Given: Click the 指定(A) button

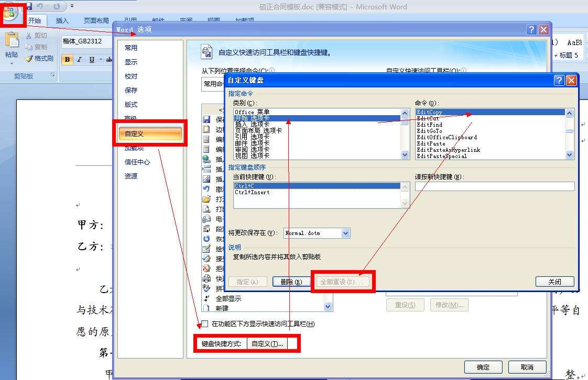Looking at the screenshot, I should pos(247,282).
